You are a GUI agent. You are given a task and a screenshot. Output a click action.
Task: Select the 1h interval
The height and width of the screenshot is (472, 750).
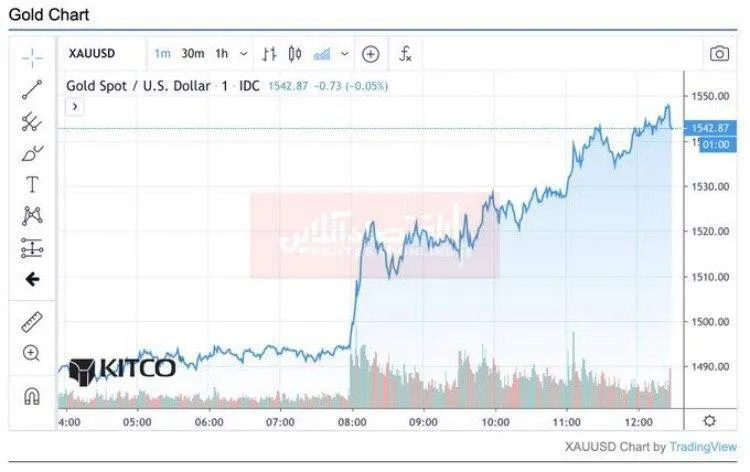pyautogui.click(x=221, y=54)
